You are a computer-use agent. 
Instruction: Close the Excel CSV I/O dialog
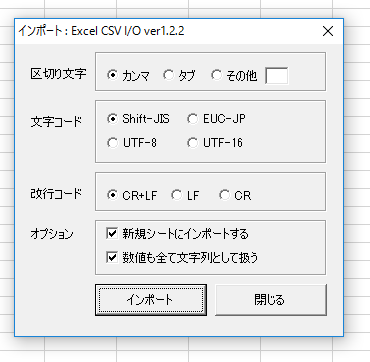point(328,31)
